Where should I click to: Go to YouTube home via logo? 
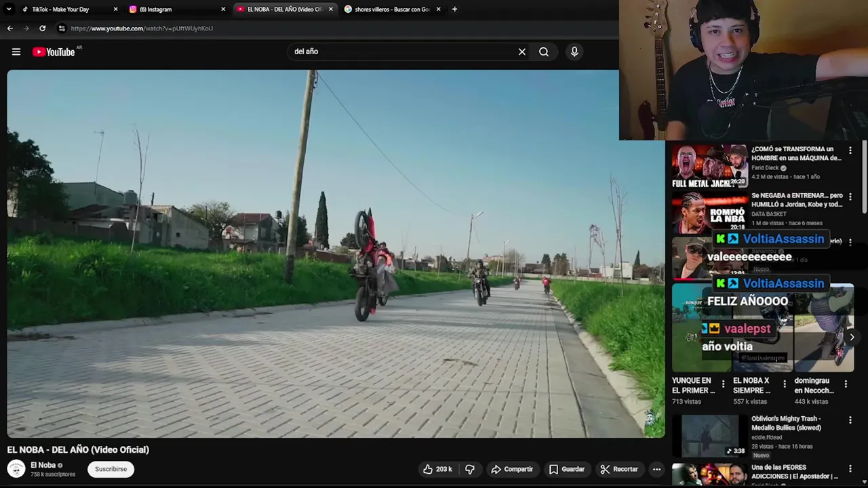(x=54, y=52)
